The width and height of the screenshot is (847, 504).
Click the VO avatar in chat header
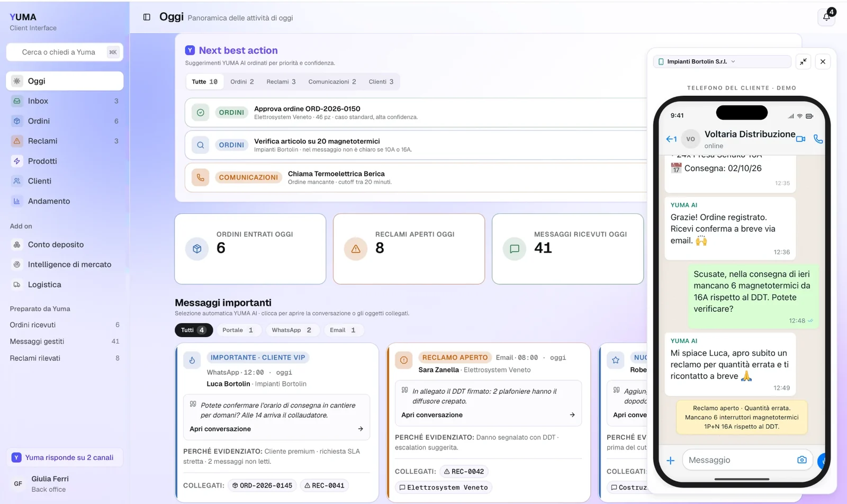coord(690,139)
